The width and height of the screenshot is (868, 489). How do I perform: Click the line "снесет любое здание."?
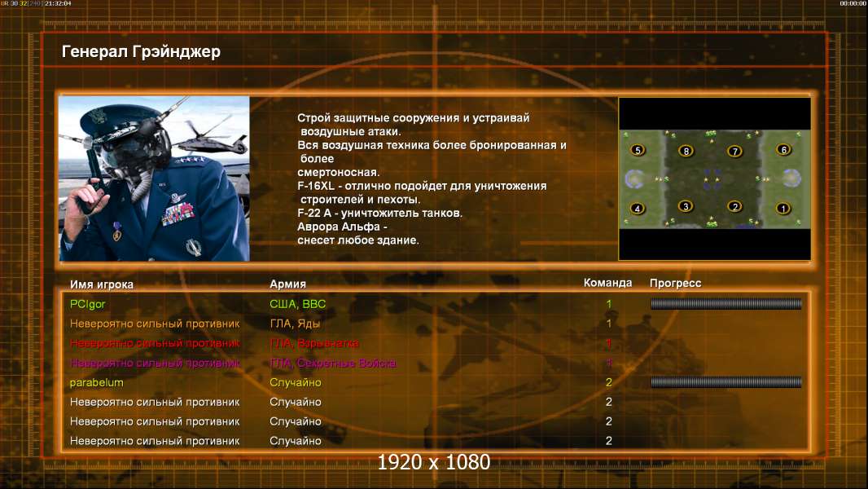point(357,240)
